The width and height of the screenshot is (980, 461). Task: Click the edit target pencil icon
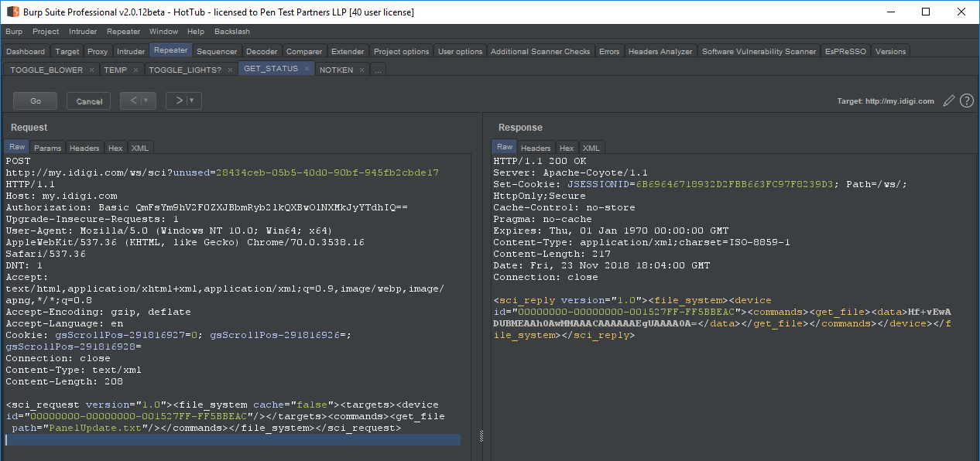pyautogui.click(x=949, y=101)
